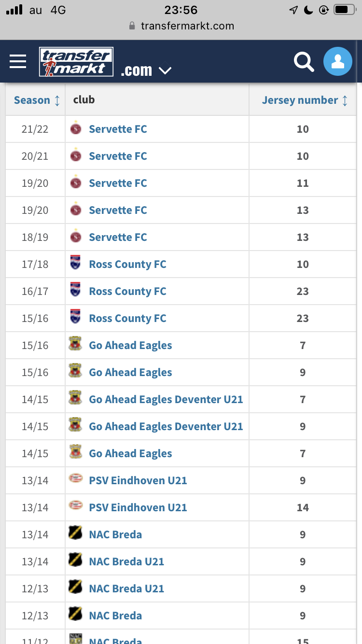Viewport: 362px width, 644px height.
Task: Open Go Ahead Eagles Deventer U21, jersey 9
Action: tap(166, 426)
